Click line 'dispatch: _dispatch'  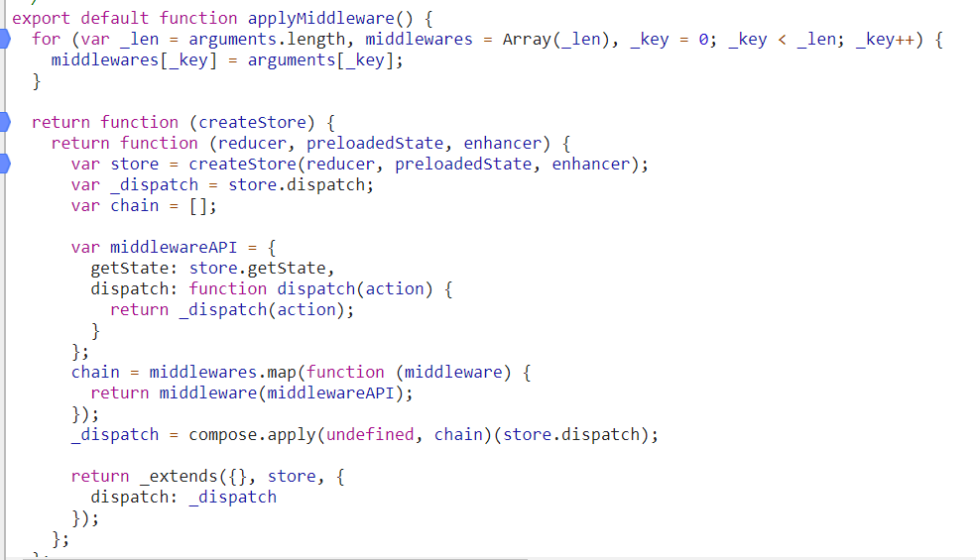183,498
